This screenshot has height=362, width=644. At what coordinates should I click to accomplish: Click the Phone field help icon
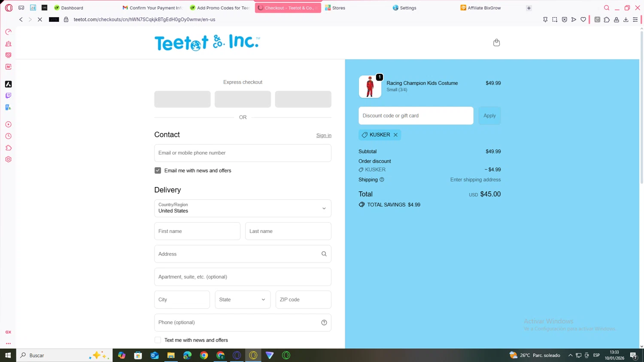[x=324, y=323]
